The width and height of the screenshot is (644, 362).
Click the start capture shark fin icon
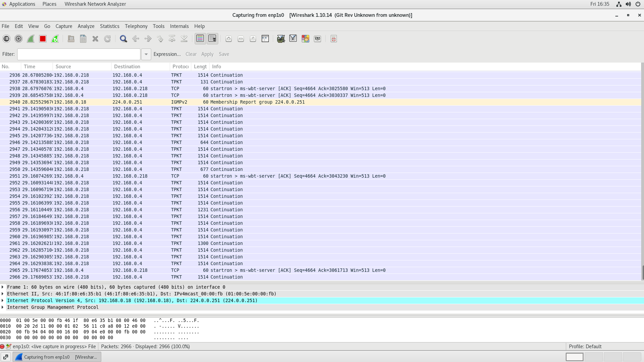point(31,39)
